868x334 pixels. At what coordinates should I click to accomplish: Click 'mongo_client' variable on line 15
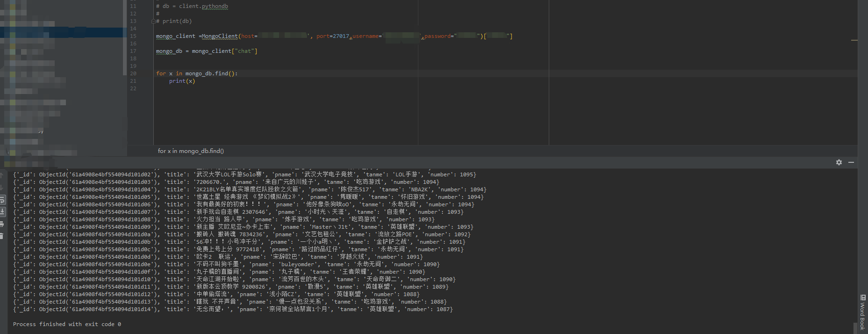[176, 36]
